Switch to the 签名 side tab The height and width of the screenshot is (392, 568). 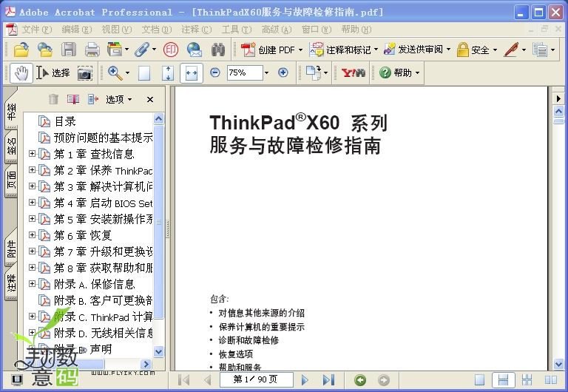coord(11,146)
